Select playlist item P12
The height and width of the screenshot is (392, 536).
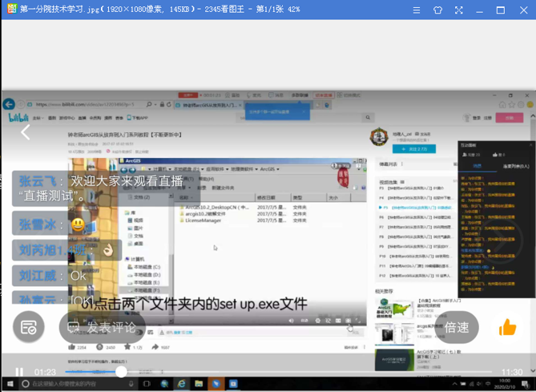417,275
